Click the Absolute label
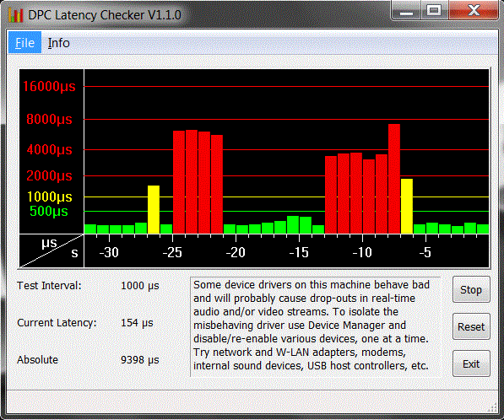Viewport: 504px width, 420px height. 38,359
